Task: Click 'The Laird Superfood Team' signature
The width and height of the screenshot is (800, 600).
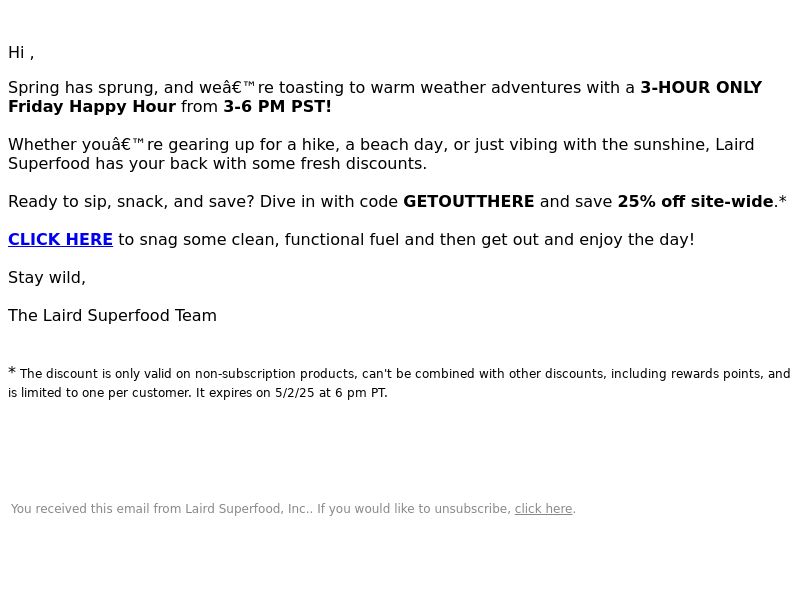Action: click(112, 315)
